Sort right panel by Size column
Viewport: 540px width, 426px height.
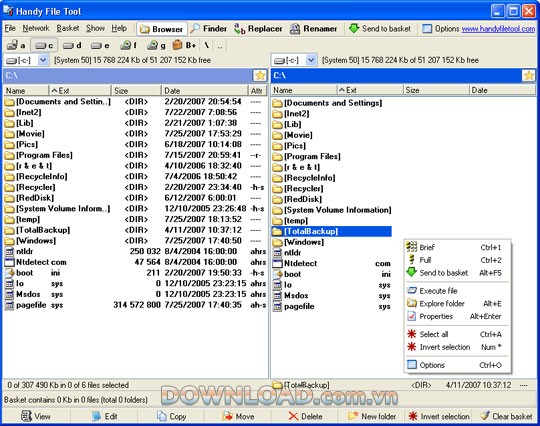coord(436,90)
